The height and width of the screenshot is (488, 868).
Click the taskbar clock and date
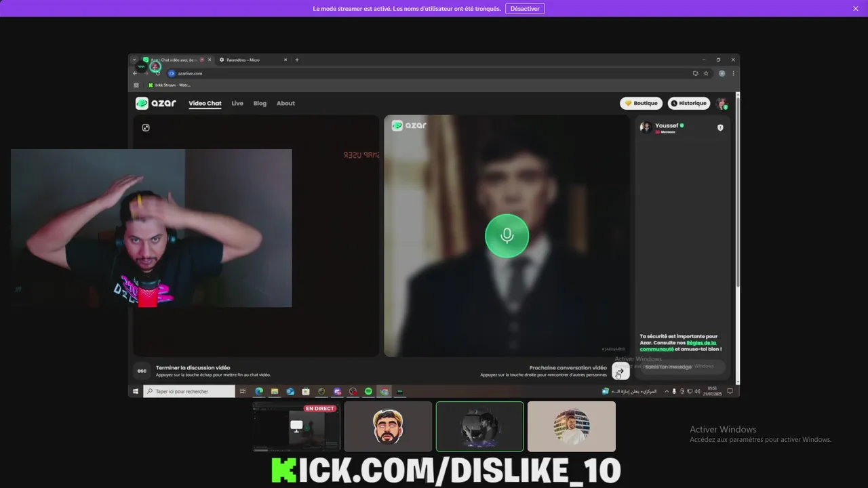(x=712, y=391)
